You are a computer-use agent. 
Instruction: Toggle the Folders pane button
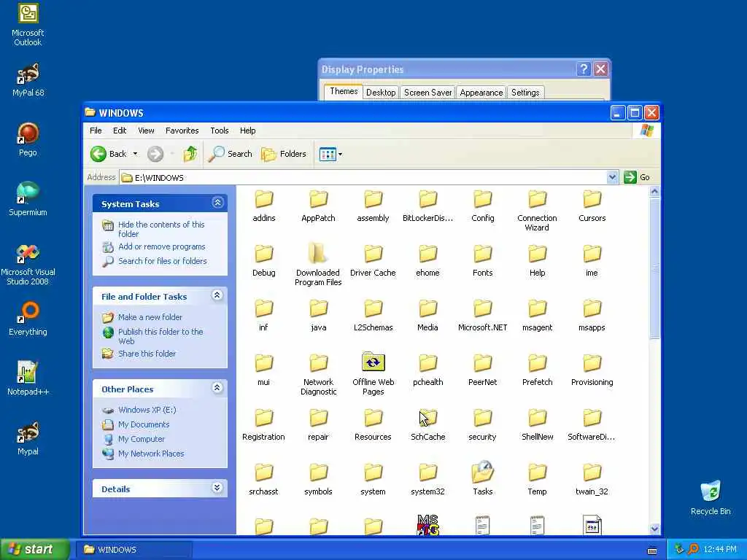click(x=284, y=154)
